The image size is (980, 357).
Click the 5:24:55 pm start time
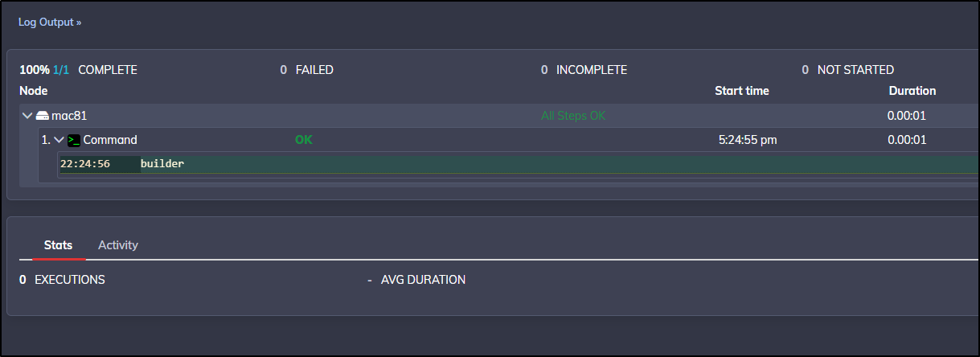coord(748,140)
